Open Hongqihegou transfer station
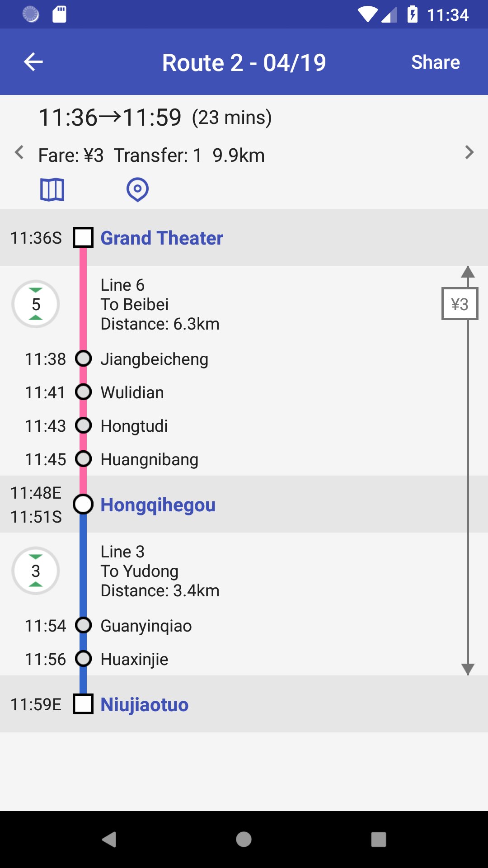Viewport: 488px width, 868px height. coord(244,504)
